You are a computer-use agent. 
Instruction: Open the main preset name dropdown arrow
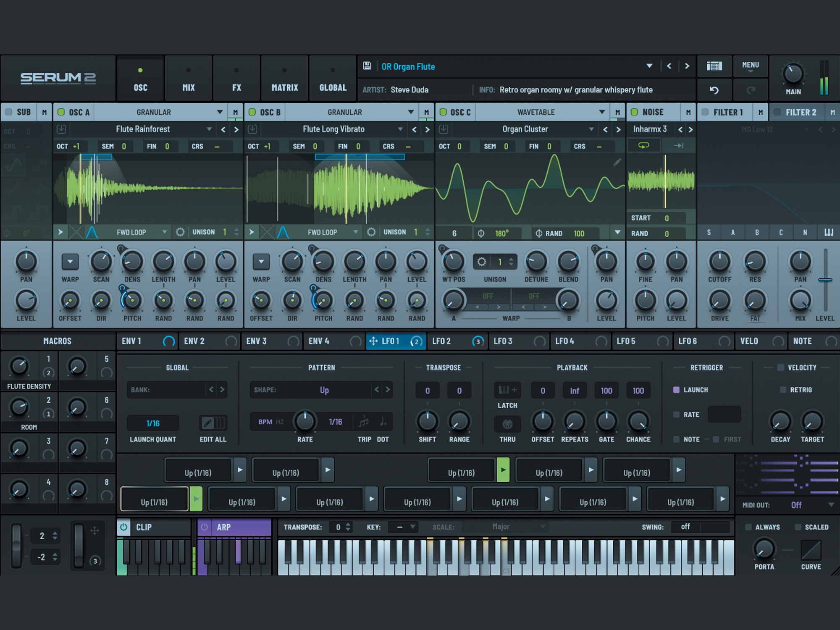649,66
